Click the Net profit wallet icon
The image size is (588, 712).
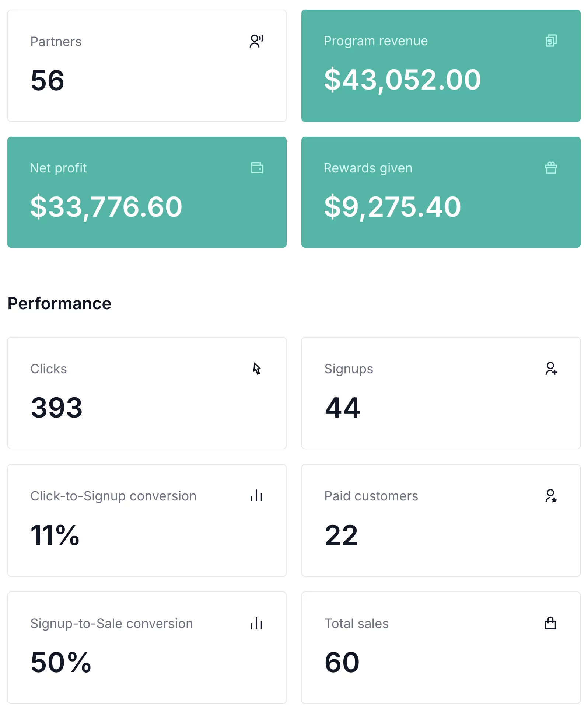[257, 168]
